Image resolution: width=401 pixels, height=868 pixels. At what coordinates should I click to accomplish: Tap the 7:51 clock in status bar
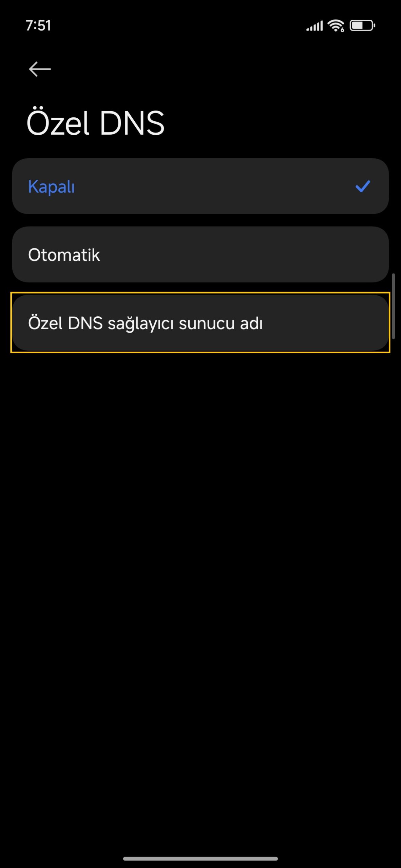pos(38,26)
